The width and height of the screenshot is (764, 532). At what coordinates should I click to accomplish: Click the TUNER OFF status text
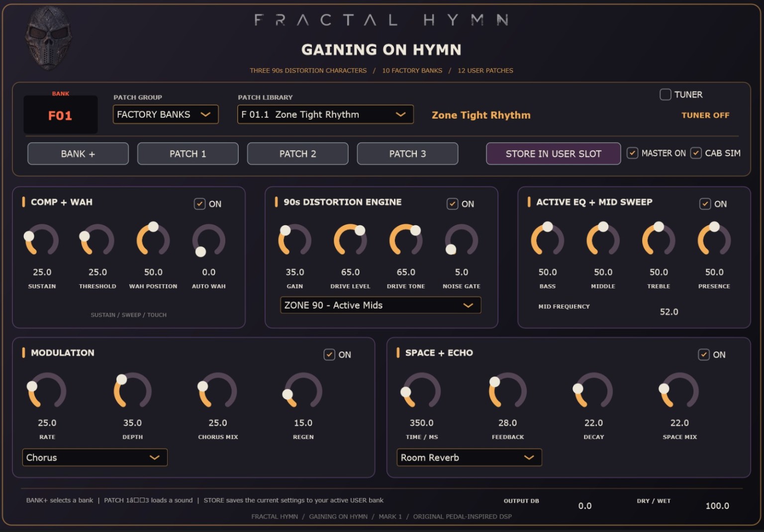(x=705, y=115)
